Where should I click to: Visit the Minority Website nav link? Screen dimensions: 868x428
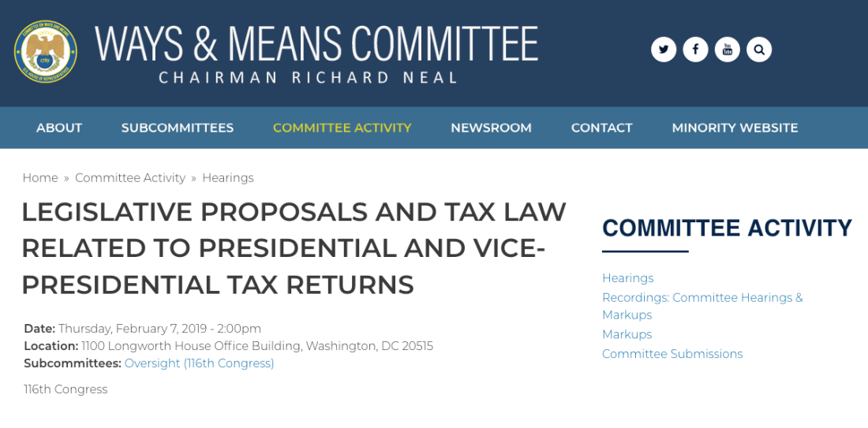pos(735,128)
